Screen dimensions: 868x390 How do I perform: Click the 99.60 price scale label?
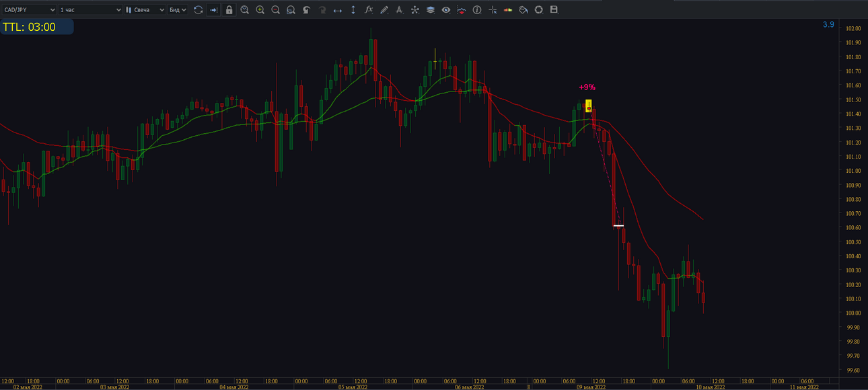854,370
